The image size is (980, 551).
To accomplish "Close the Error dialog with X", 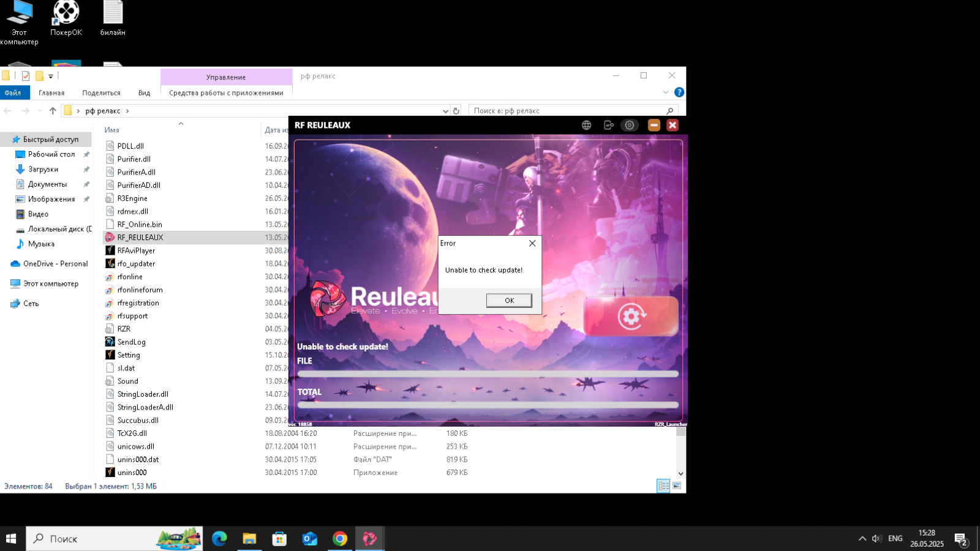I will (x=532, y=243).
